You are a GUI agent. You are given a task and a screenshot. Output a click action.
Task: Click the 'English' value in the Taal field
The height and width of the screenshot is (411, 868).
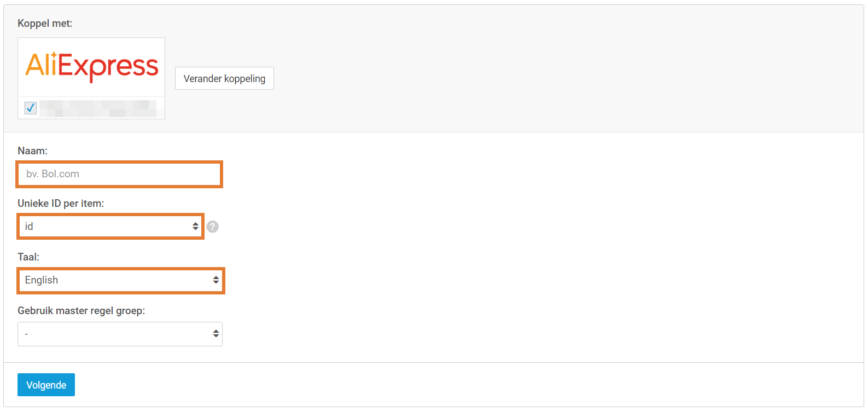coord(42,280)
